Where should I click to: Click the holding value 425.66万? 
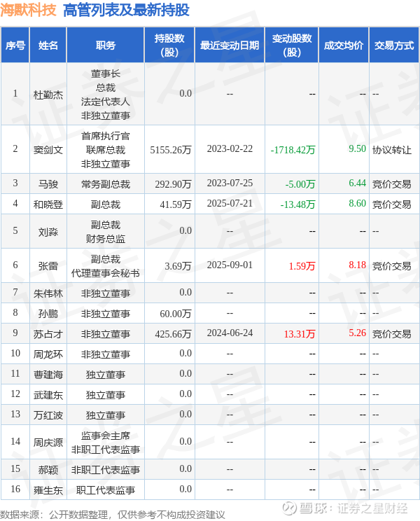tap(174, 334)
